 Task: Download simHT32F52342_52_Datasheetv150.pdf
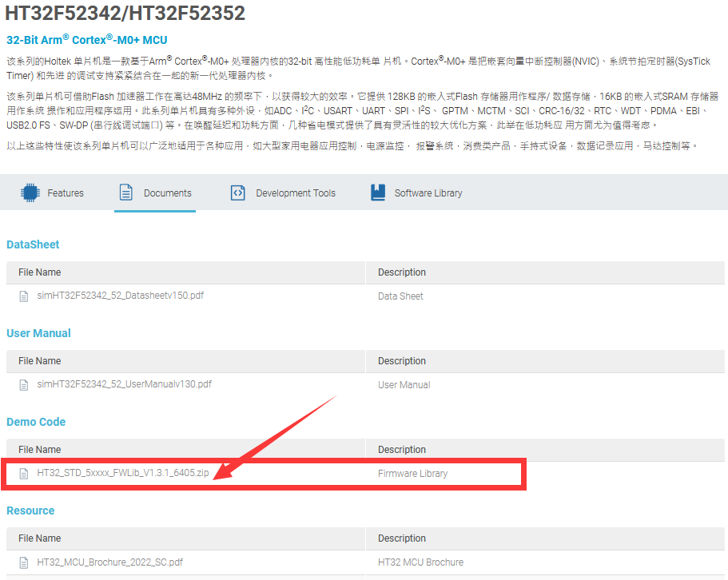point(121,296)
